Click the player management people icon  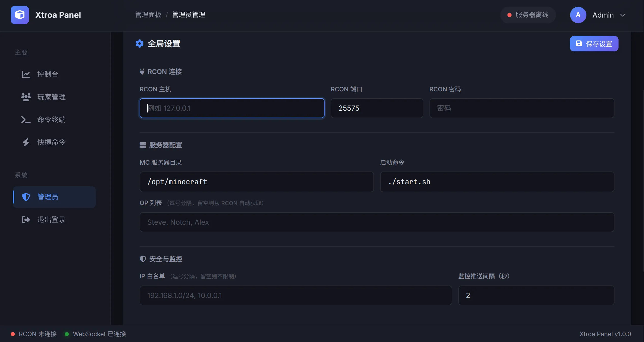point(26,97)
